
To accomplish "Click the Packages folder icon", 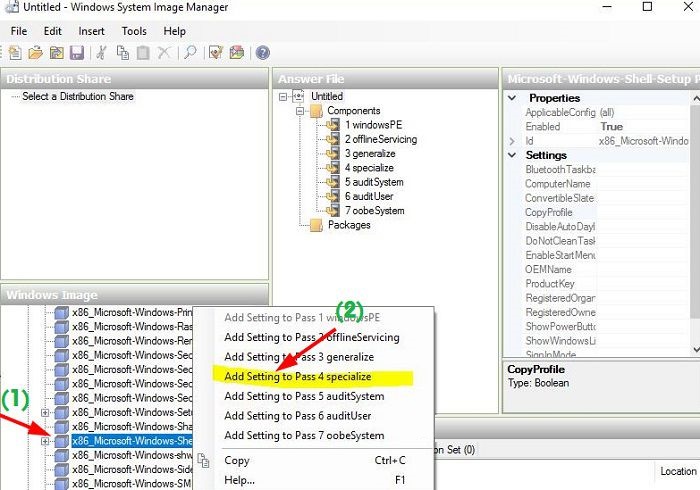I will tap(316, 225).
